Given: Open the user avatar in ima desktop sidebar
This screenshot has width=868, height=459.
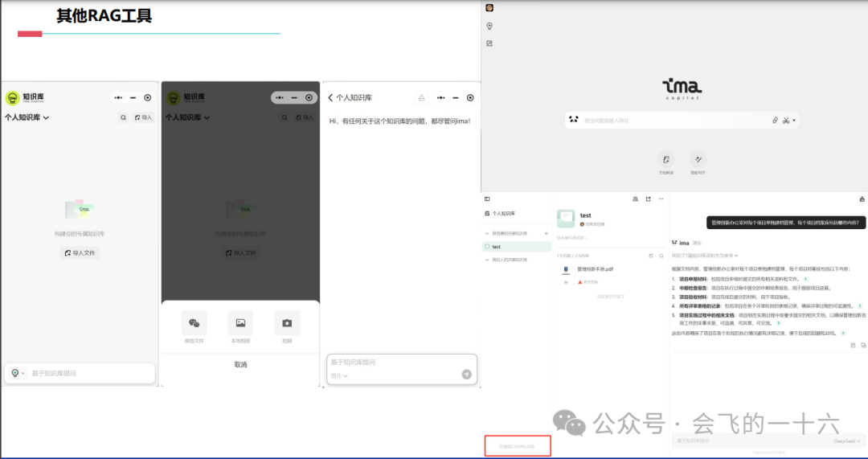Looking at the screenshot, I should (489, 8).
